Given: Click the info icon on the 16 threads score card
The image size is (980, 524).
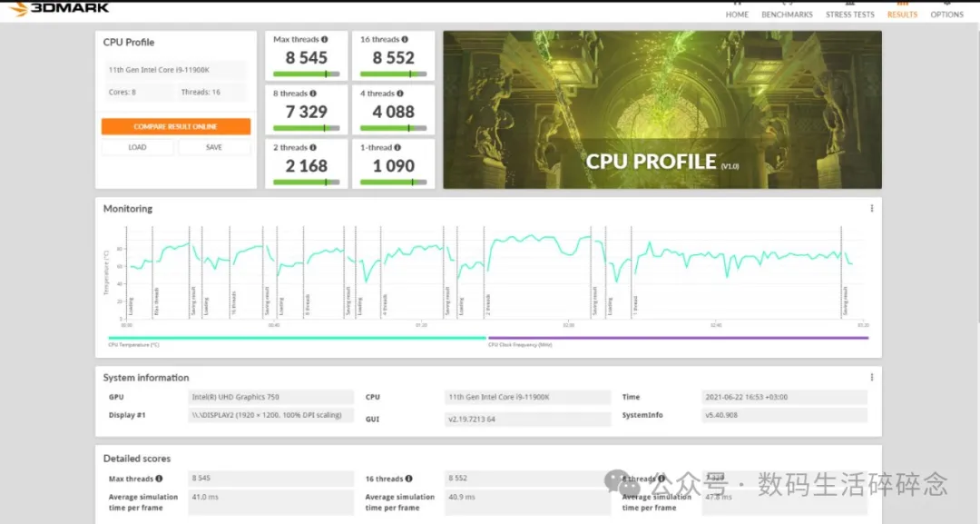Looking at the screenshot, I should coord(405,39).
